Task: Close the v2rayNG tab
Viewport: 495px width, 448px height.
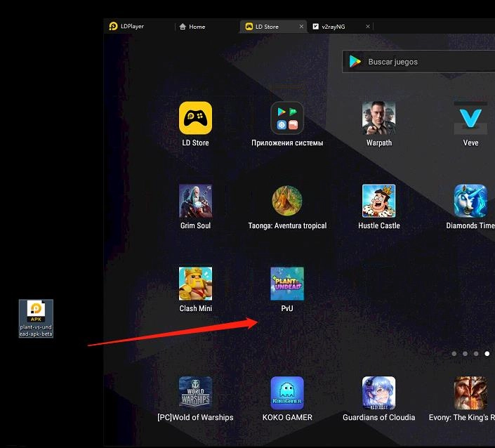Action: [368, 27]
